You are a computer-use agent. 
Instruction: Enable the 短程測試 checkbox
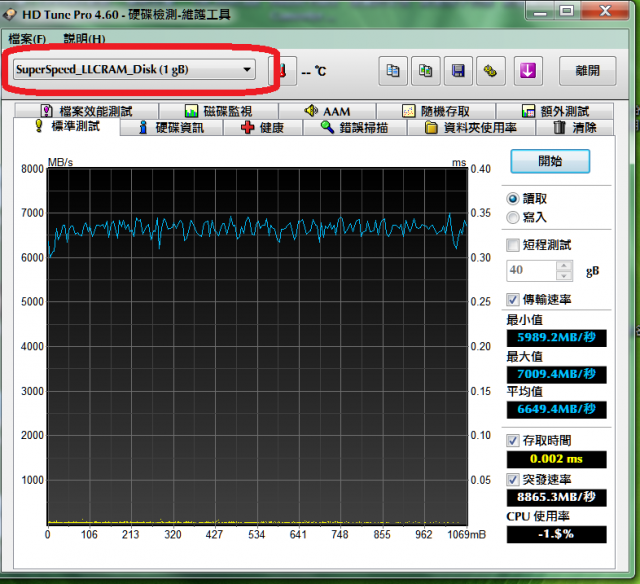(513, 245)
